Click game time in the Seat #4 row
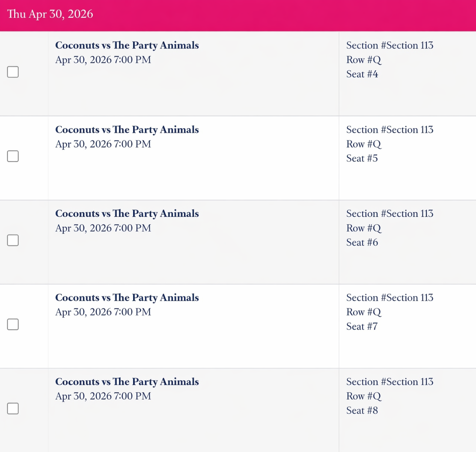Screen dimensions: 476x452 click(x=103, y=60)
